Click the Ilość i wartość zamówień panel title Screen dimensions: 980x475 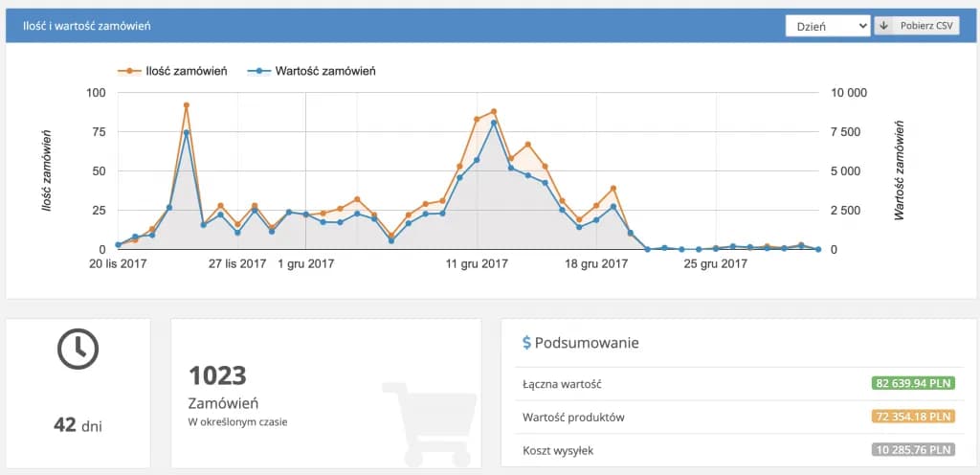[86, 26]
